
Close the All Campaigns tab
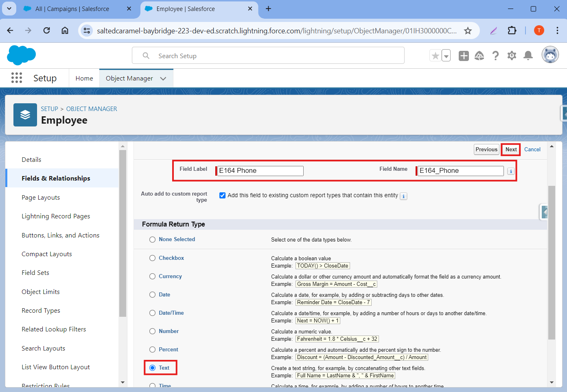click(x=129, y=9)
